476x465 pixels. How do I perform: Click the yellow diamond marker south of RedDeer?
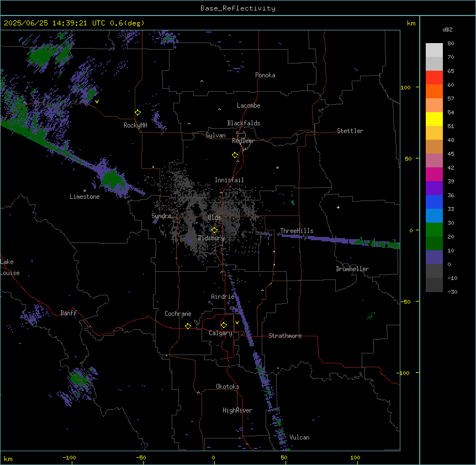[235, 155]
